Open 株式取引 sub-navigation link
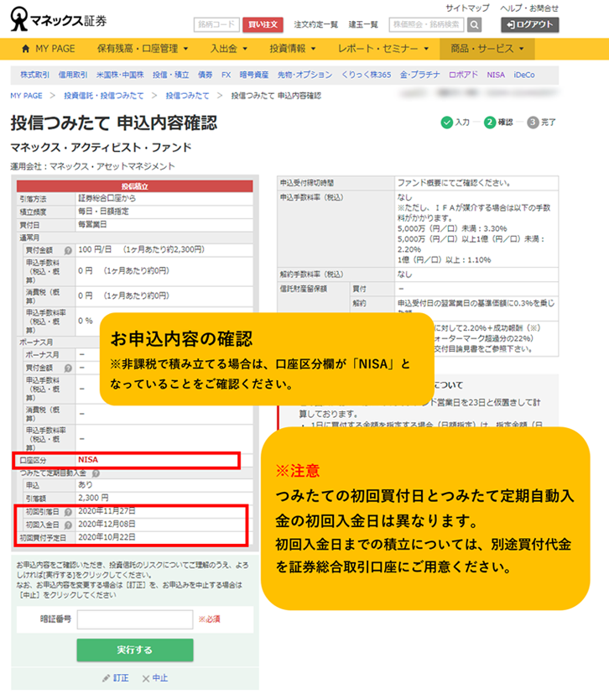The width and height of the screenshot is (609, 700). tap(34, 75)
